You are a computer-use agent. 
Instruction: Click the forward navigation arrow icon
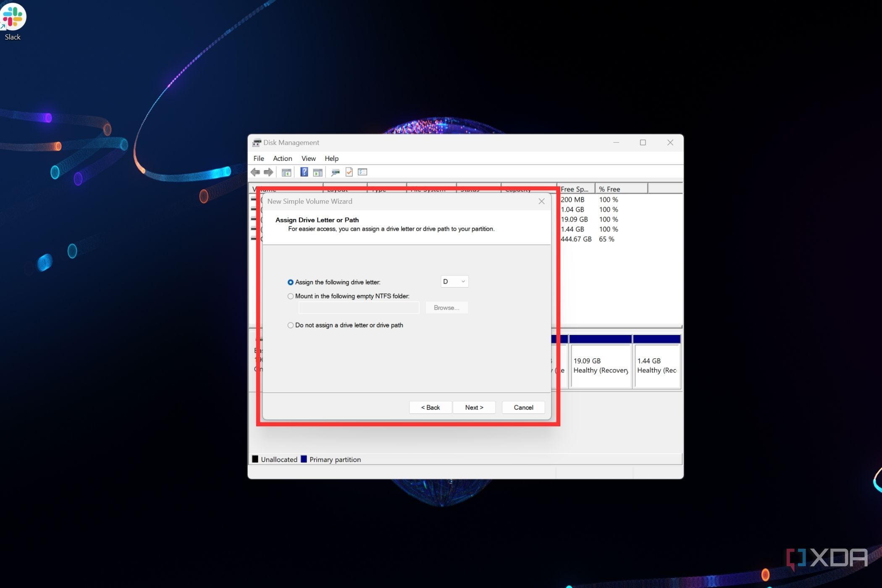coord(268,172)
